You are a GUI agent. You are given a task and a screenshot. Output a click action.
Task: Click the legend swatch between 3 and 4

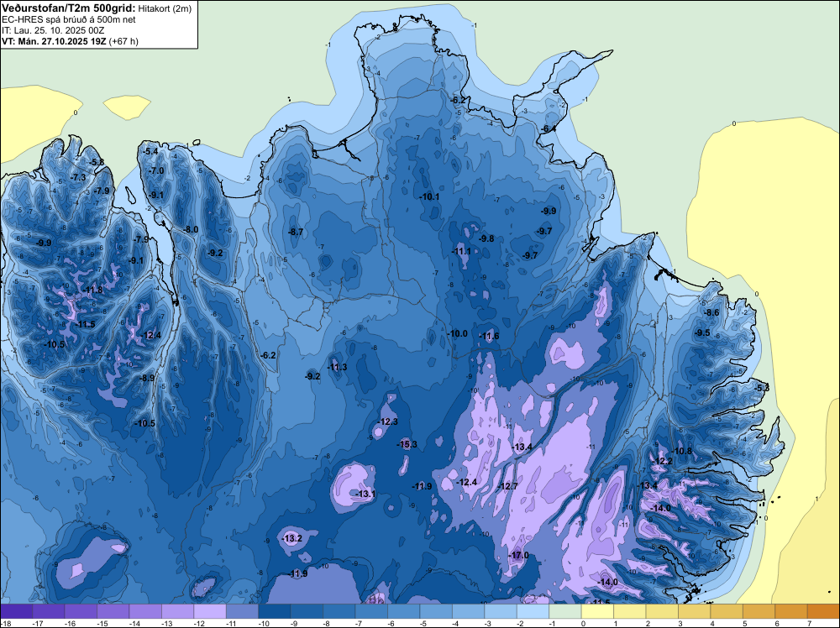(x=695, y=611)
